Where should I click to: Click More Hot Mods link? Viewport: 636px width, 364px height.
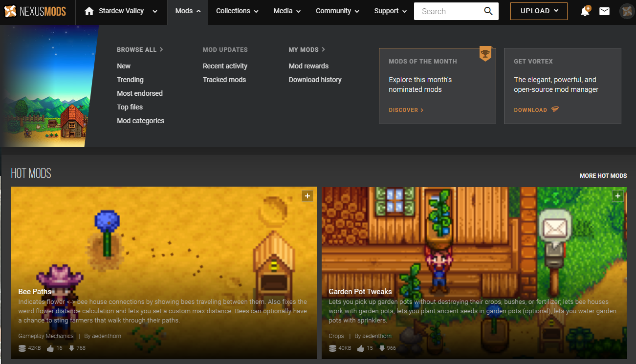(603, 175)
